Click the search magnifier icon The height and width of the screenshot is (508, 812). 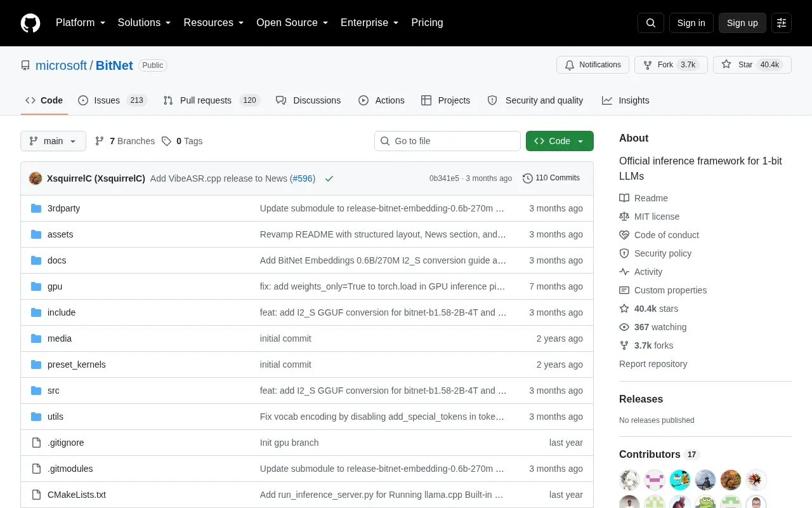(651, 23)
